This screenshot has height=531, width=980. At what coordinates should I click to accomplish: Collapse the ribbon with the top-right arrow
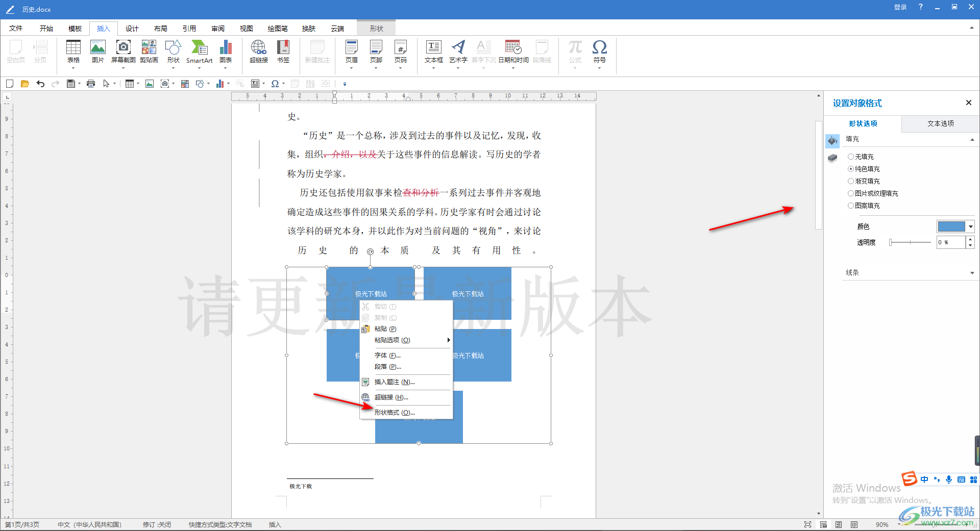point(971,28)
